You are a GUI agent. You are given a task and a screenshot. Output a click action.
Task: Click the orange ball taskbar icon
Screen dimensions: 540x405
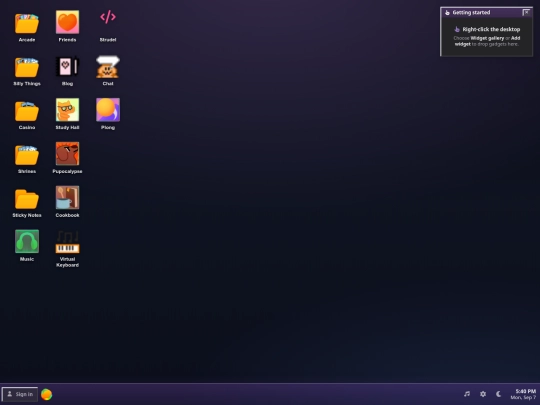tap(46, 394)
